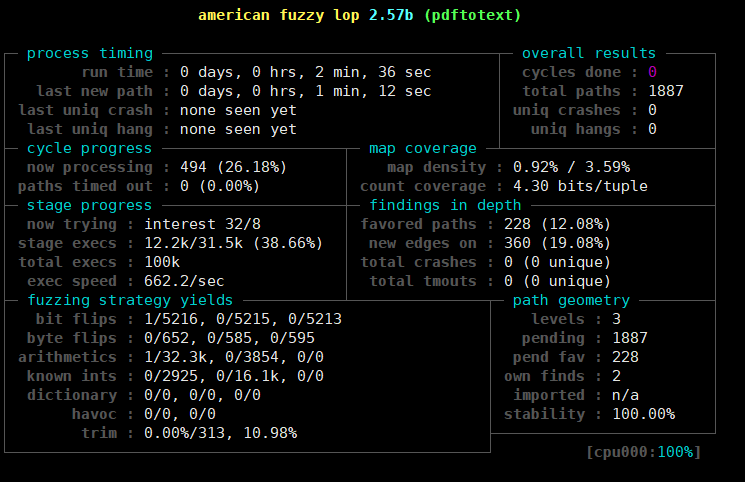Select the 'process timing' section header

click(90, 53)
